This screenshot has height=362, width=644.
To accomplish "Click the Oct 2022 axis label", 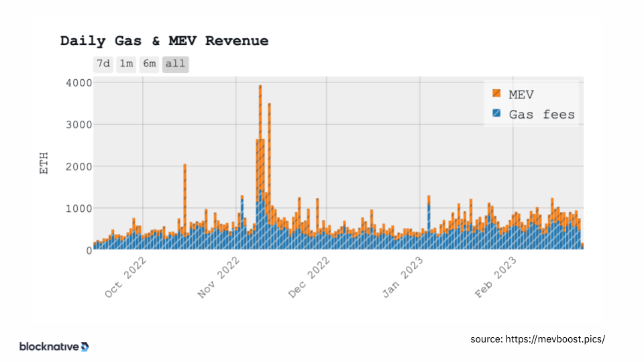I will (125, 278).
